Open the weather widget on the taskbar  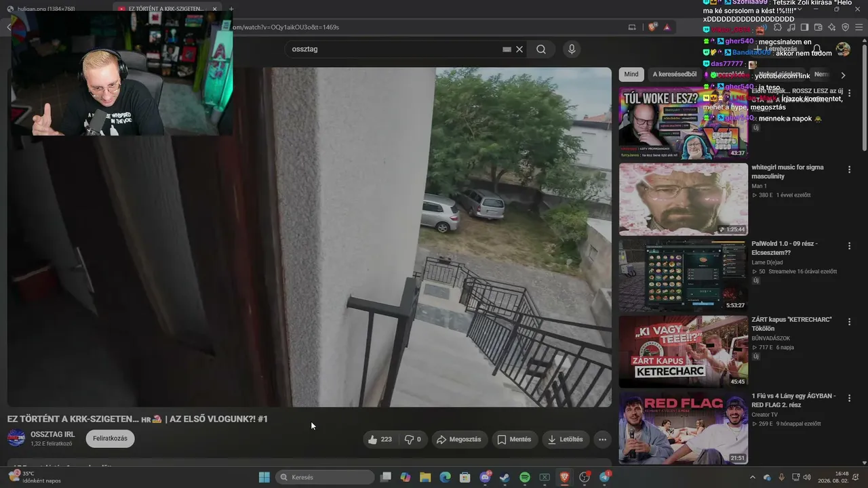coord(34,477)
